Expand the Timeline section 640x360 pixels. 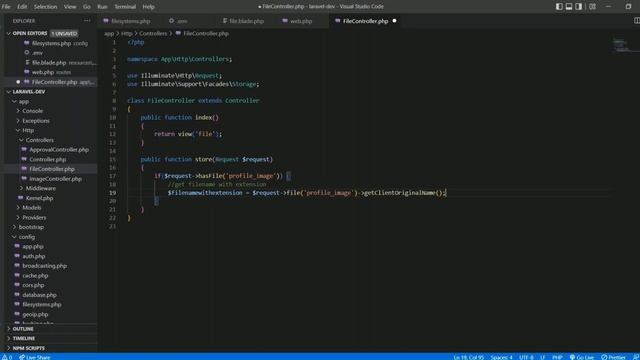point(24,338)
